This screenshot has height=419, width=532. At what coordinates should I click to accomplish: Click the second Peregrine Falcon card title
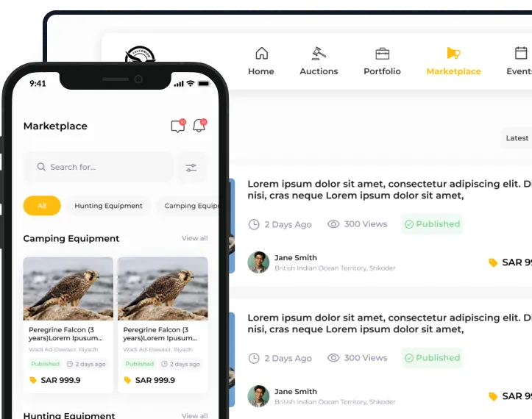[x=160, y=334]
